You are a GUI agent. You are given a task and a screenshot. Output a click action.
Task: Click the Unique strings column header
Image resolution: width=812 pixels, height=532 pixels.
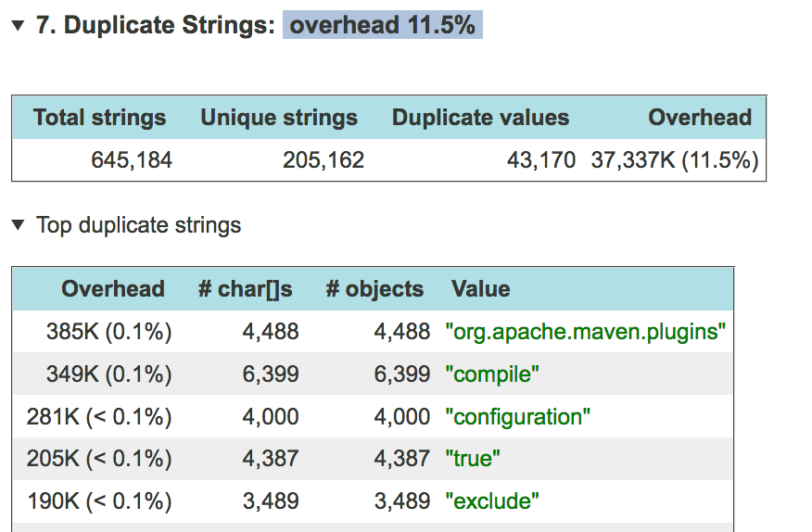[x=279, y=118]
